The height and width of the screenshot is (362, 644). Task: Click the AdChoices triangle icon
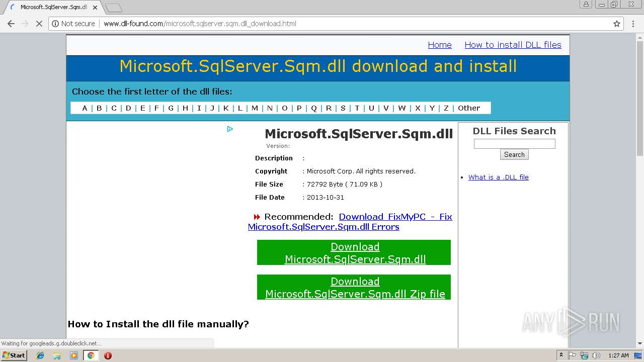pyautogui.click(x=230, y=129)
